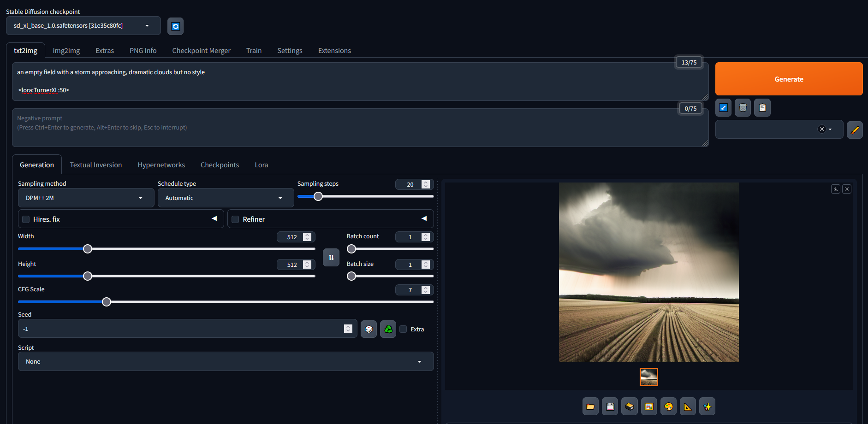Send the result to img2img
This screenshot has width=868, height=424.
coord(649,406)
